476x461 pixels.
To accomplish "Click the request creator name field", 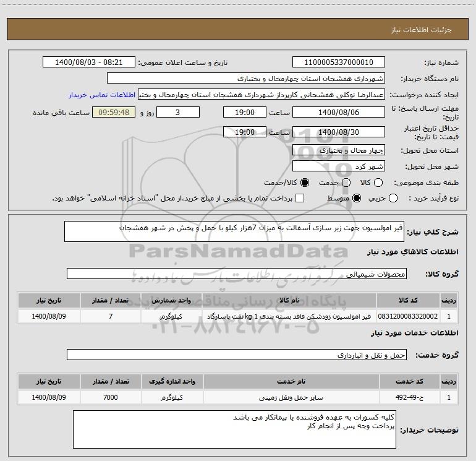I will coord(261,95).
